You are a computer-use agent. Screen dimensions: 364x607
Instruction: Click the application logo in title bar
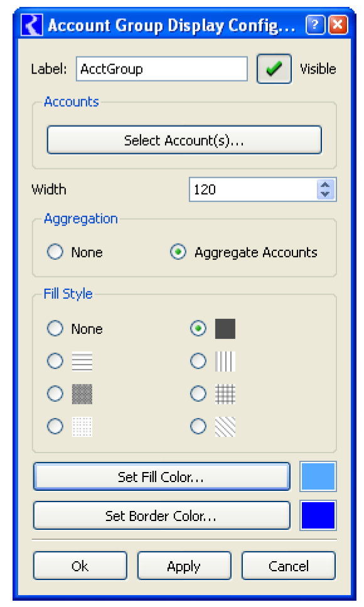click(x=32, y=25)
